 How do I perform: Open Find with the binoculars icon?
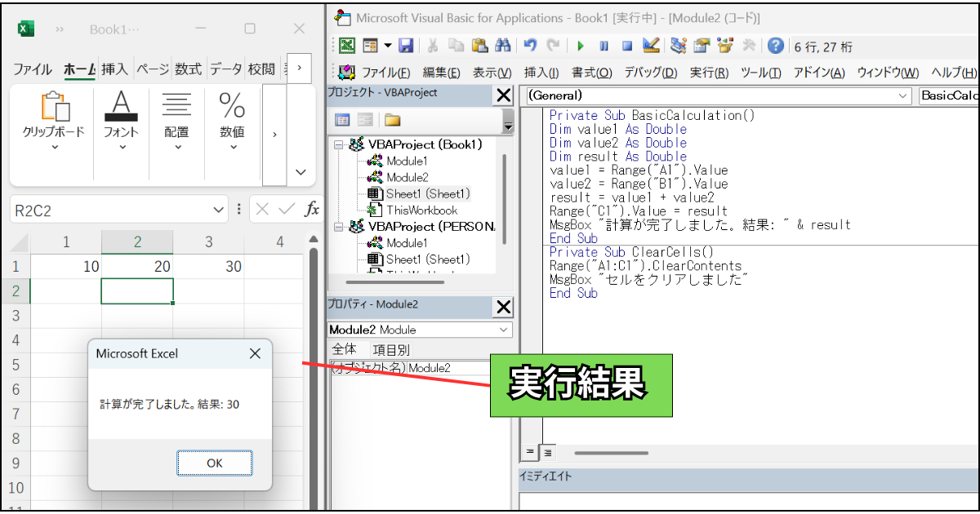[503, 46]
